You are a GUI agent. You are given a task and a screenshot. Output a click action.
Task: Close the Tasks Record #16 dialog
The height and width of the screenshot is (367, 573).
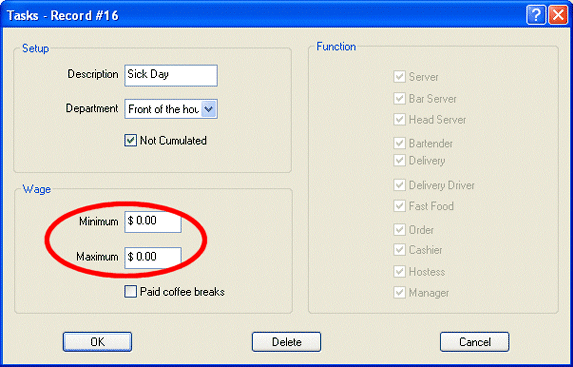558,16
